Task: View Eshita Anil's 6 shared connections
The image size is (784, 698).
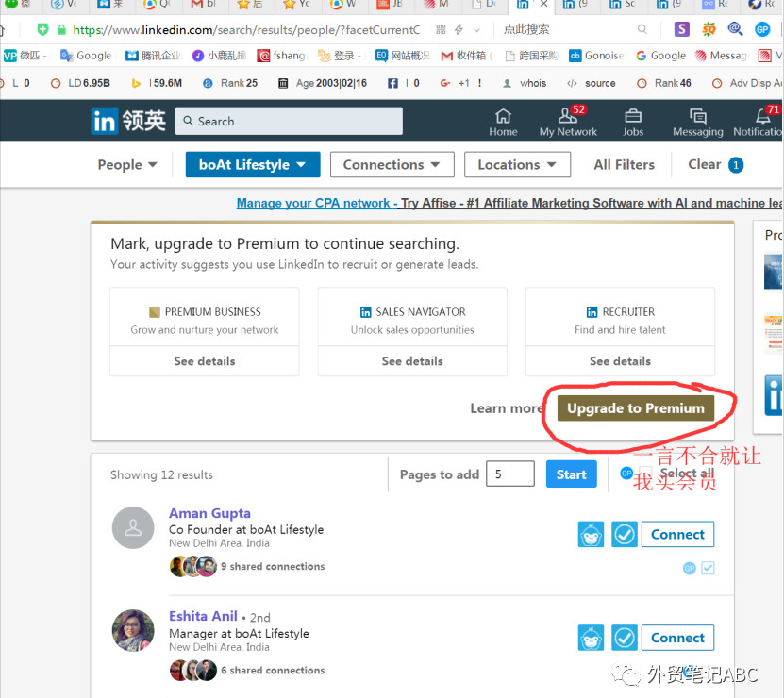Action: pyautogui.click(x=273, y=670)
